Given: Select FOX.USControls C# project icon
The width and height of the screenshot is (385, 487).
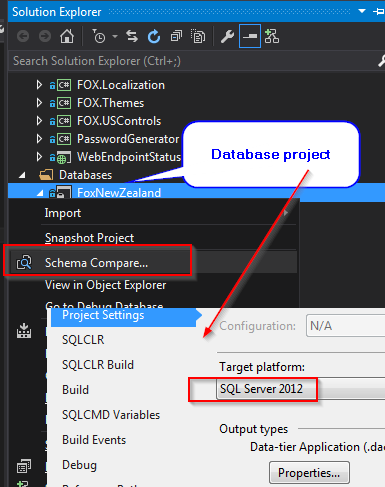Looking at the screenshot, I should [x=64, y=121].
